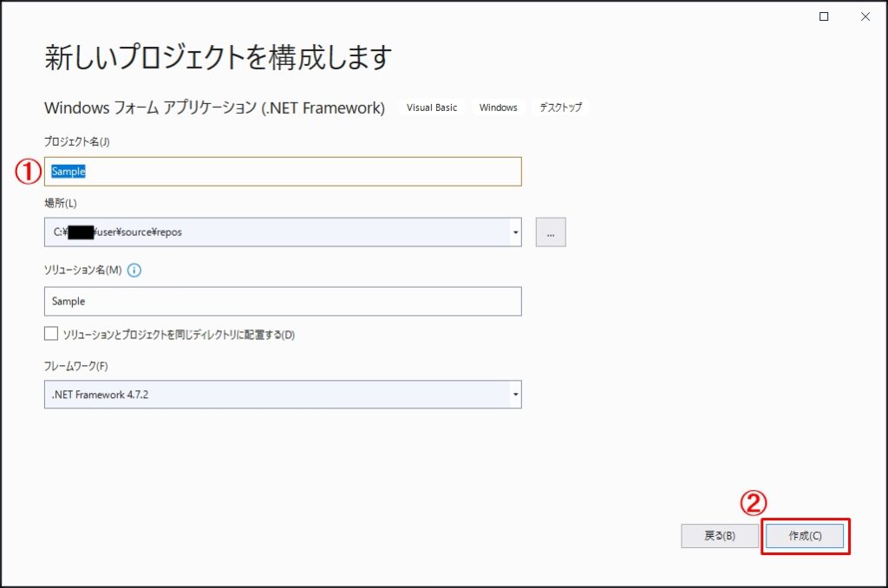Screen dimensions: 888x588
Task: Click the プロジェクト名 field containing Sample
Action: coord(282,171)
